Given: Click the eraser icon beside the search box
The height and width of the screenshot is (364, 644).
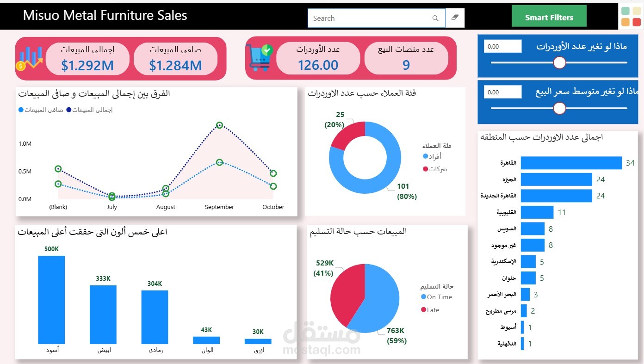Looking at the screenshot, I should [455, 18].
